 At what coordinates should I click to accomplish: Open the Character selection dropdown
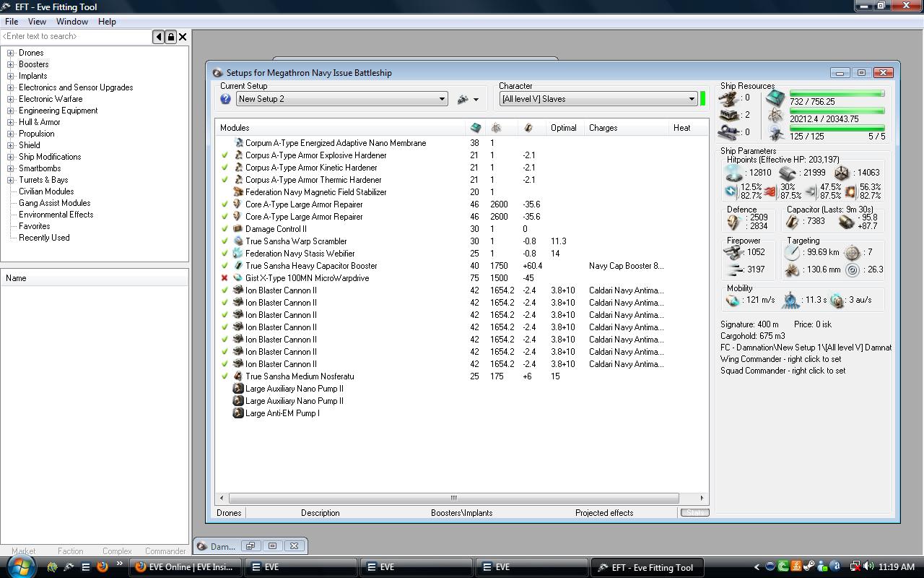click(x=692, y=99)
